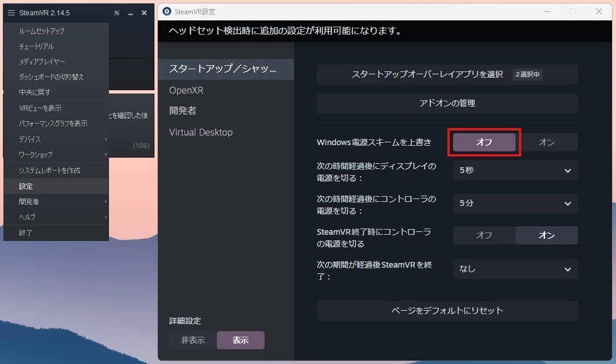Open 設定 from the SteamVR menu
This screenshot has height=364, width=616.
[56, 187]
